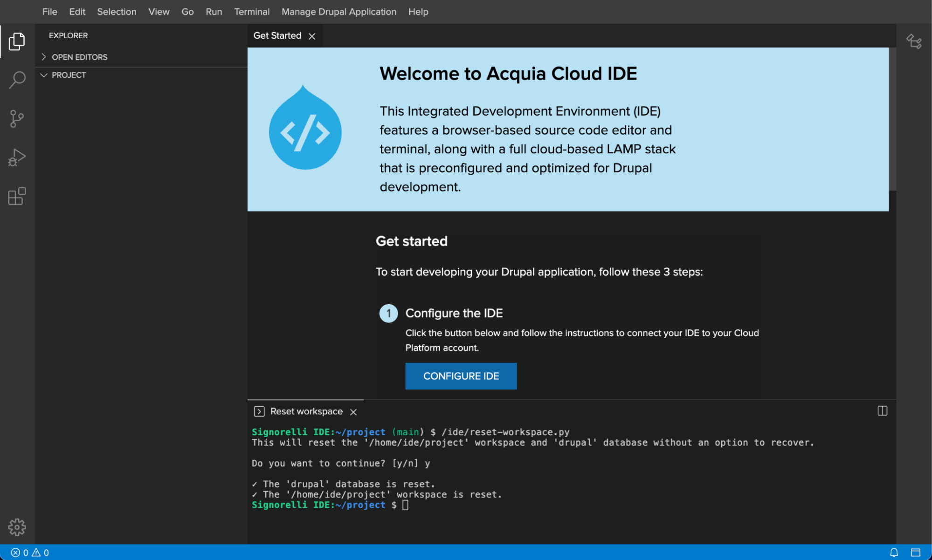Open the Source Control view
The image size is (932, 560).
click(17, 119)
